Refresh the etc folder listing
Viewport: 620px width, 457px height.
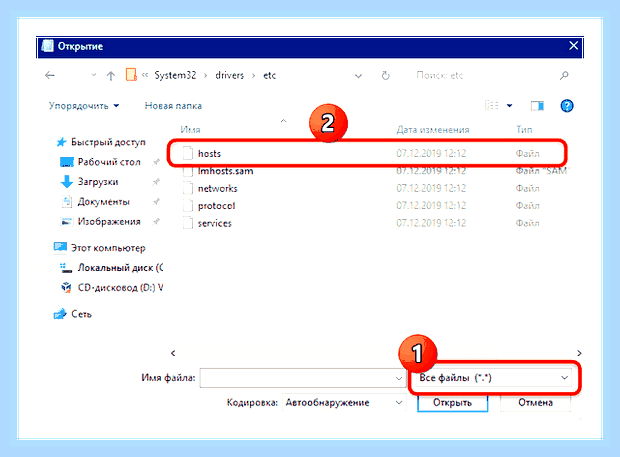386,75
